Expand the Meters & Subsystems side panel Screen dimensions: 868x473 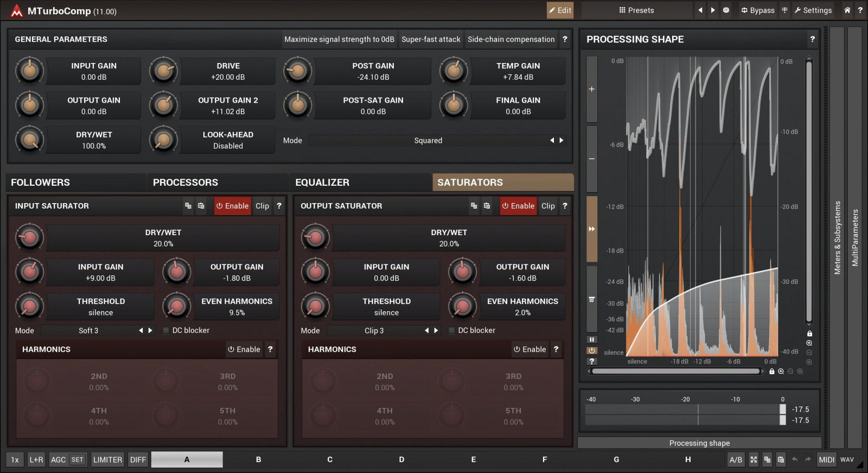click(x=837, y=237)
